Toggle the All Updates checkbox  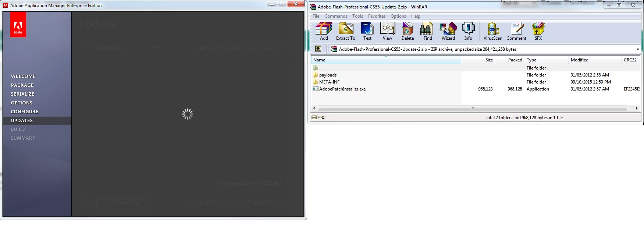tap(87, 48)
